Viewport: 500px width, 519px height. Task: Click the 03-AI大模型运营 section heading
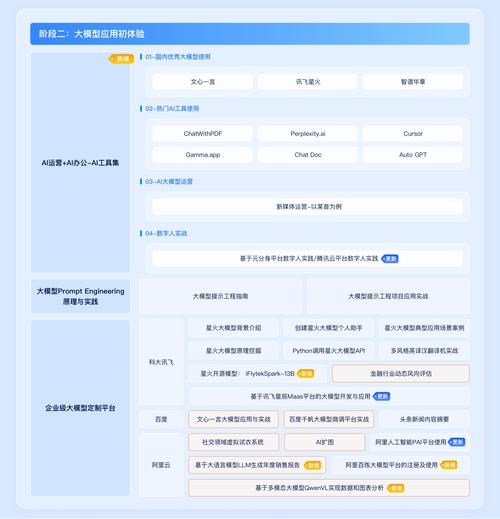(x=169, y=182)
